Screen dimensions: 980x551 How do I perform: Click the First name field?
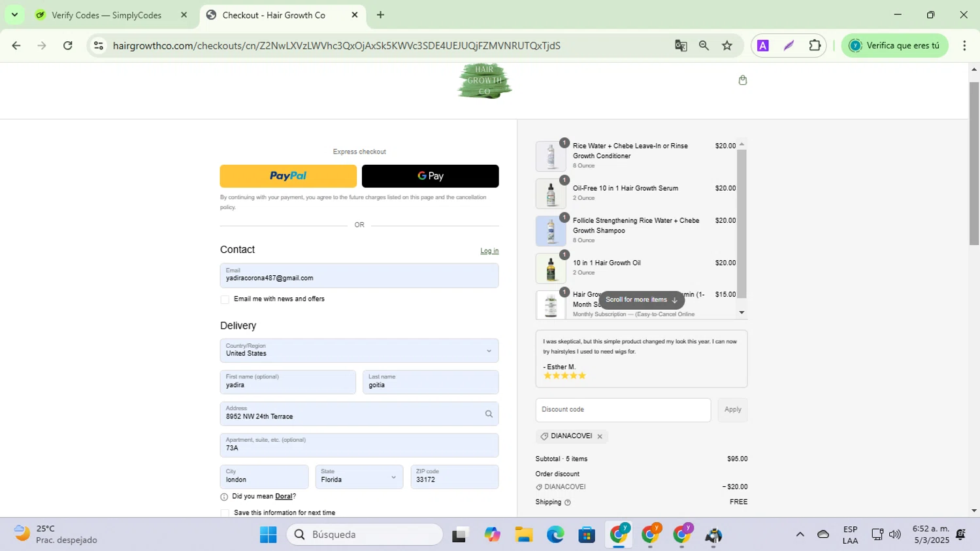coord(288,382)
